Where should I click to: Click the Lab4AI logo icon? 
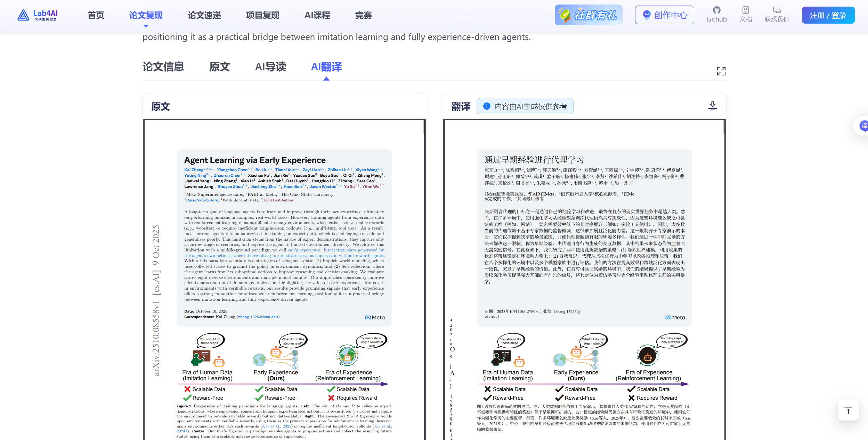click(x=23, y=15)
